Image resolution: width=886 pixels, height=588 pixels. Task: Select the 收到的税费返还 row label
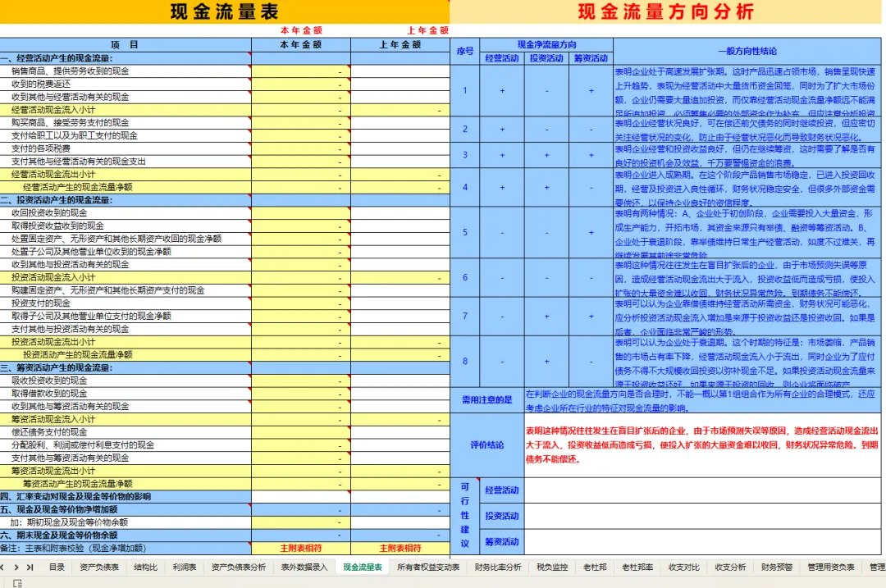pos(126,84)
